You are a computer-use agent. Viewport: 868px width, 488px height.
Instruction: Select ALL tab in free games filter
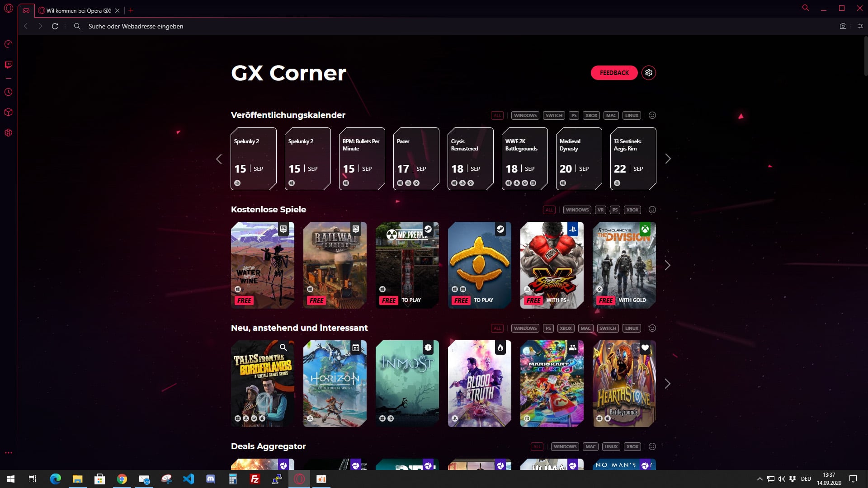549,210
